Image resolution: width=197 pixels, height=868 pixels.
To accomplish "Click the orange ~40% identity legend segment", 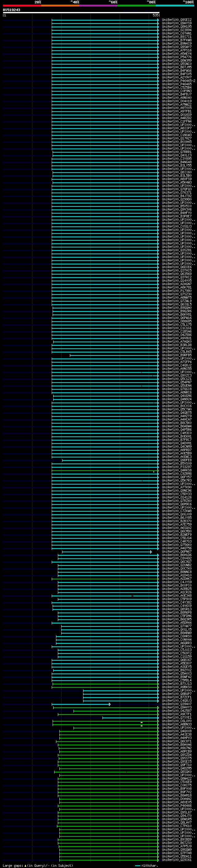I will click(x=60, y=6).
